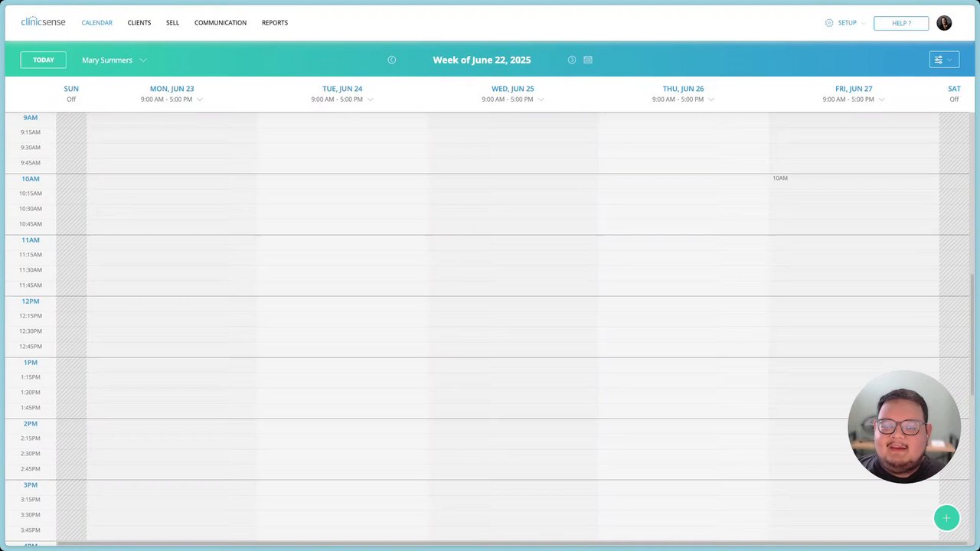Click the 9AM time label
The image size is (980, 551).
[x=30, y=117]
